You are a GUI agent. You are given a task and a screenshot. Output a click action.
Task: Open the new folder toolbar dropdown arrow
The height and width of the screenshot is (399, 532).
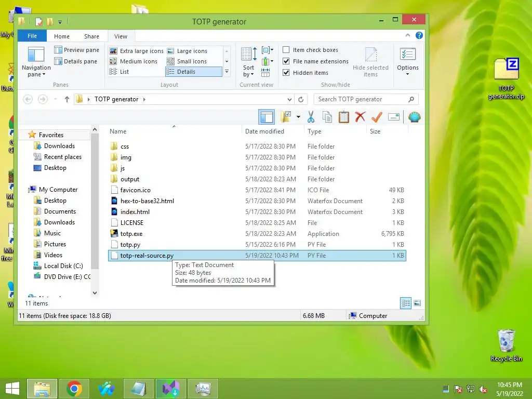(298, 117)
